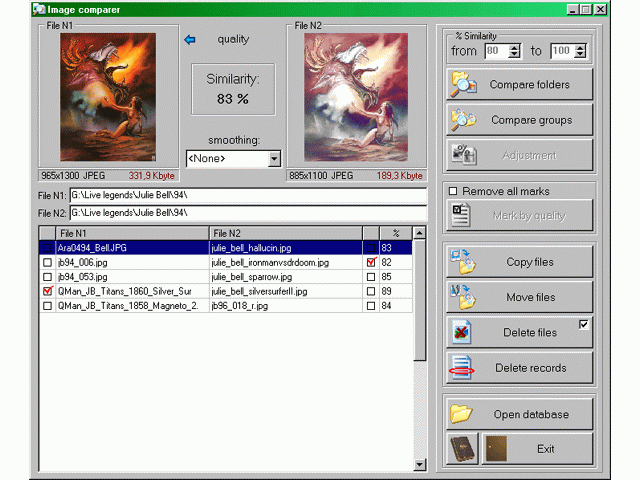Click the results list scroll up arrow
The image size is (640, 480).
(420, 233)
